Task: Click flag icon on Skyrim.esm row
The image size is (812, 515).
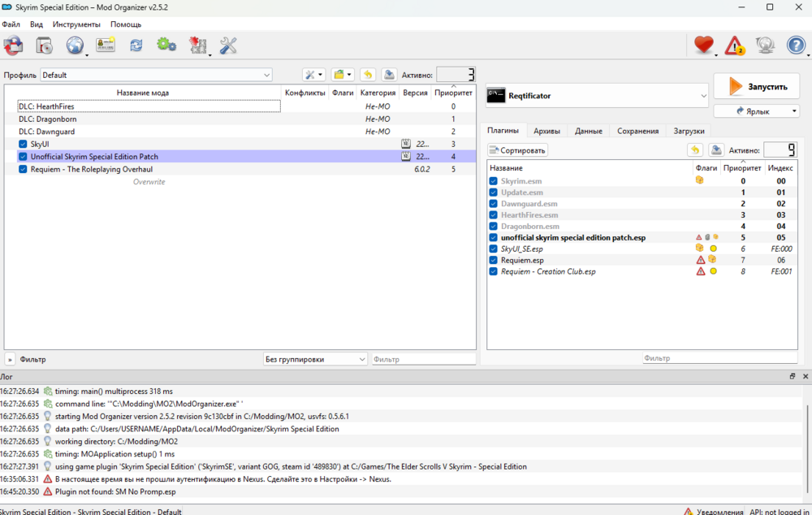Action: (700, 180)
